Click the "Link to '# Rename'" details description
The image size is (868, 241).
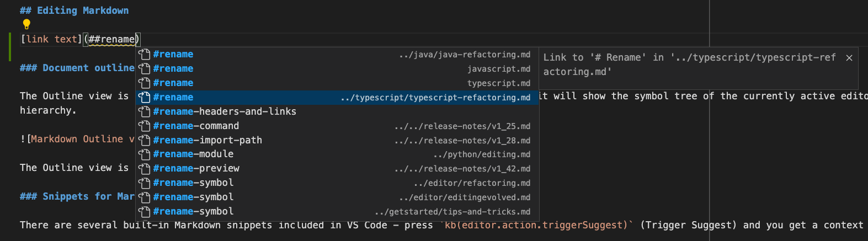(689, 65)
